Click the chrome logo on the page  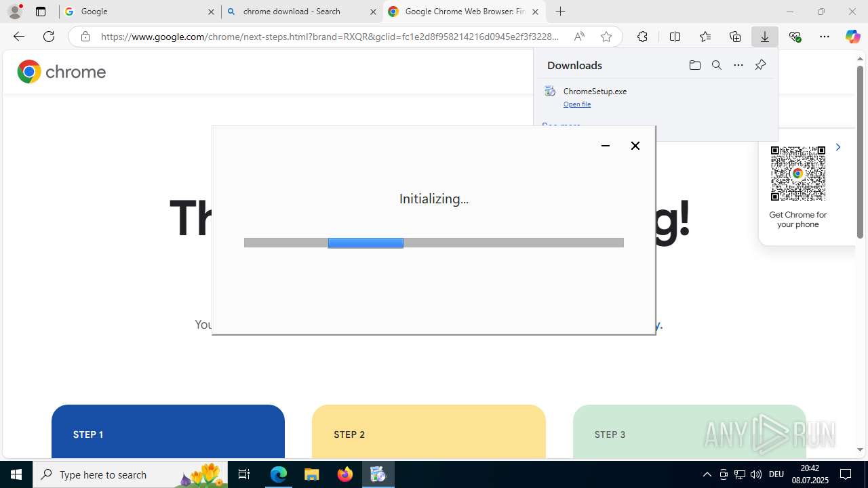(62, 72)
